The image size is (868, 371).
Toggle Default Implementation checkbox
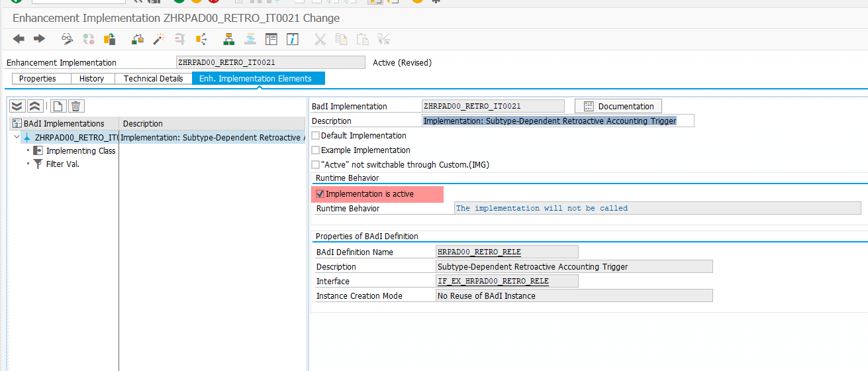(315, 135)
